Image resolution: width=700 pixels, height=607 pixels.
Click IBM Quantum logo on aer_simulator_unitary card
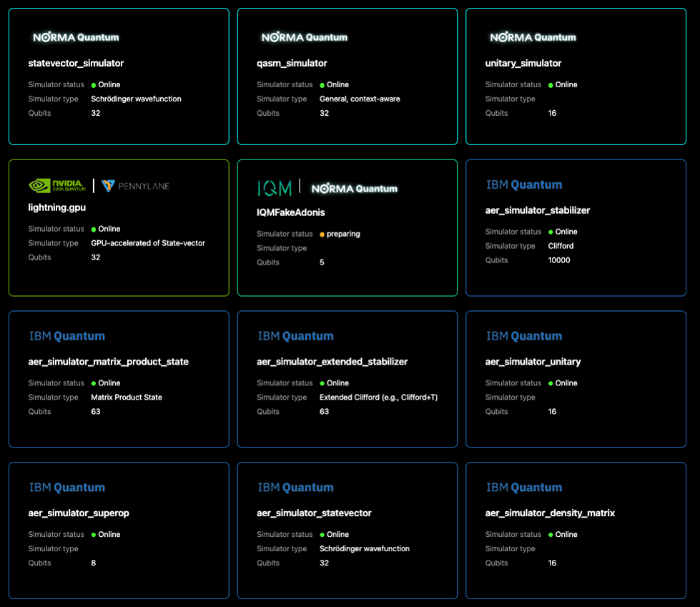[x=524, y=336]
